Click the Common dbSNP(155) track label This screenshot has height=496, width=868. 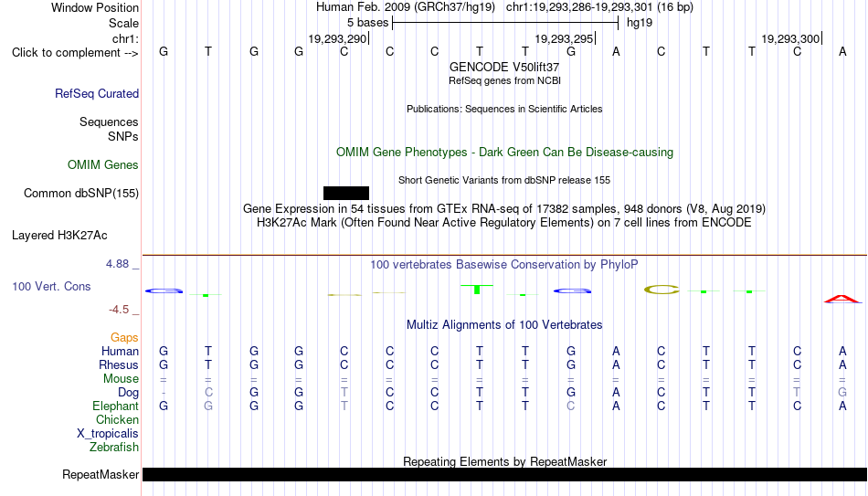pyautogui.click(x=81, y=194)
